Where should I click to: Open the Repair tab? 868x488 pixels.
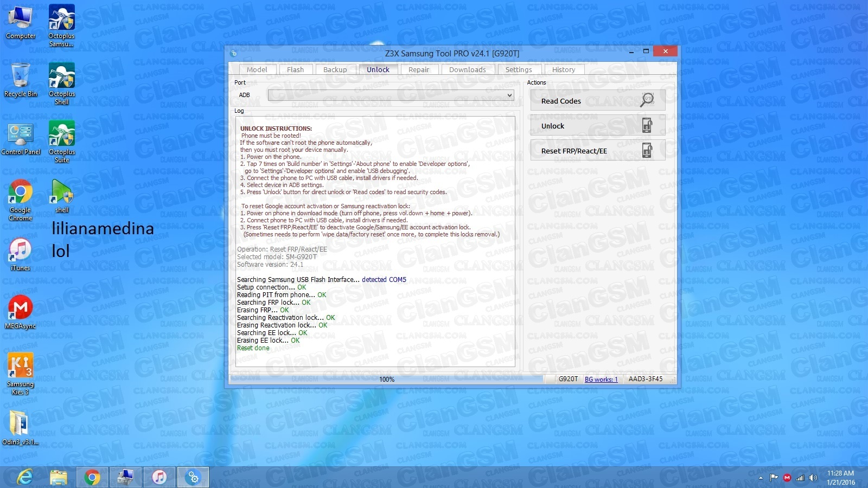[418, 69]
